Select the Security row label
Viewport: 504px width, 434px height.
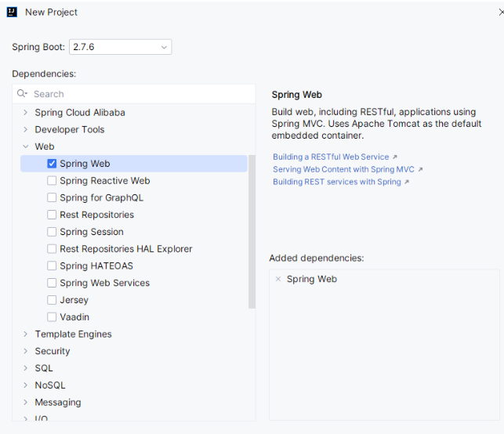[x=53, y=351]
